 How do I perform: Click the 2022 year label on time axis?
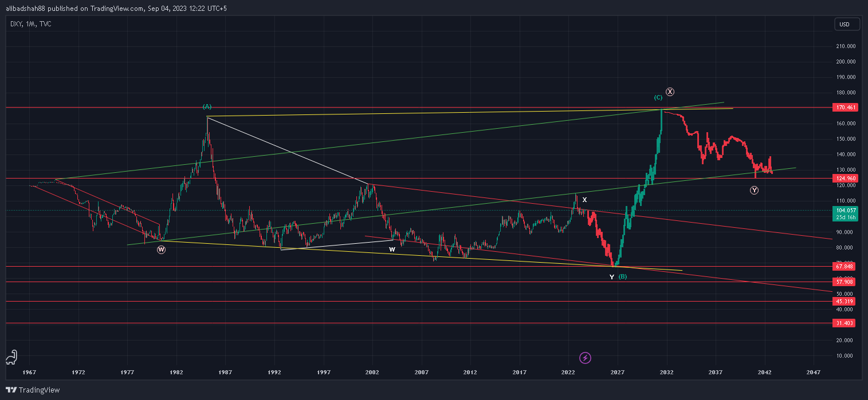point(568,371)
